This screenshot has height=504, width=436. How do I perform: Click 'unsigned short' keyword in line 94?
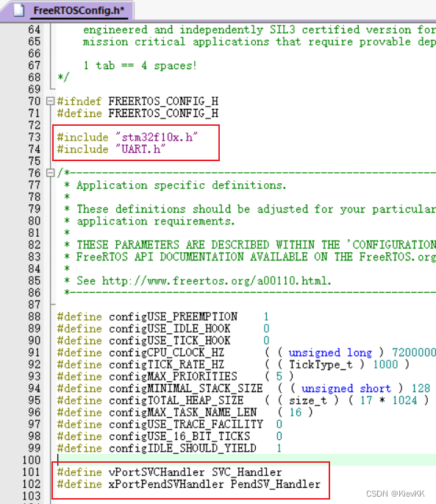(346, 388)
